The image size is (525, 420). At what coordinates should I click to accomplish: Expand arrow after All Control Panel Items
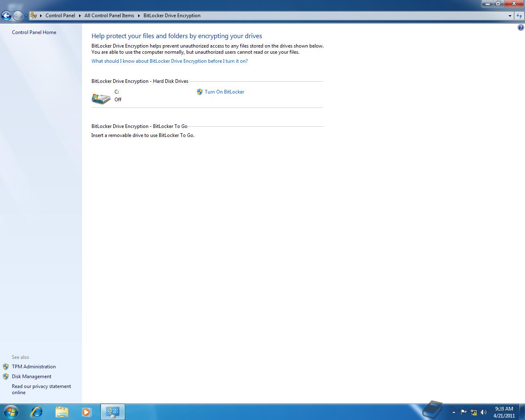pyautogui.click(x=139, y=16)
